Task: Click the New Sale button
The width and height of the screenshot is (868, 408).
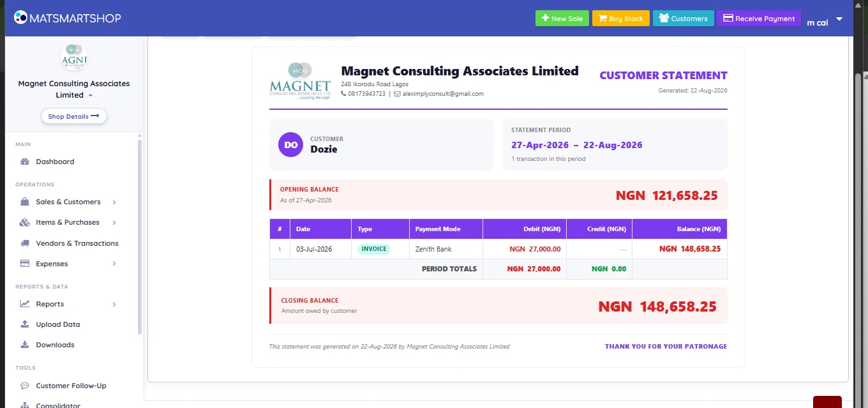Action: click(x=562, y=19)
